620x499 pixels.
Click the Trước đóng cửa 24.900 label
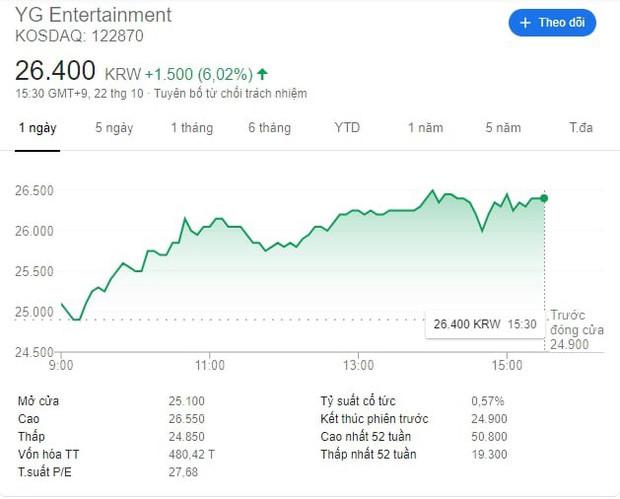click(x=573, y=329)
